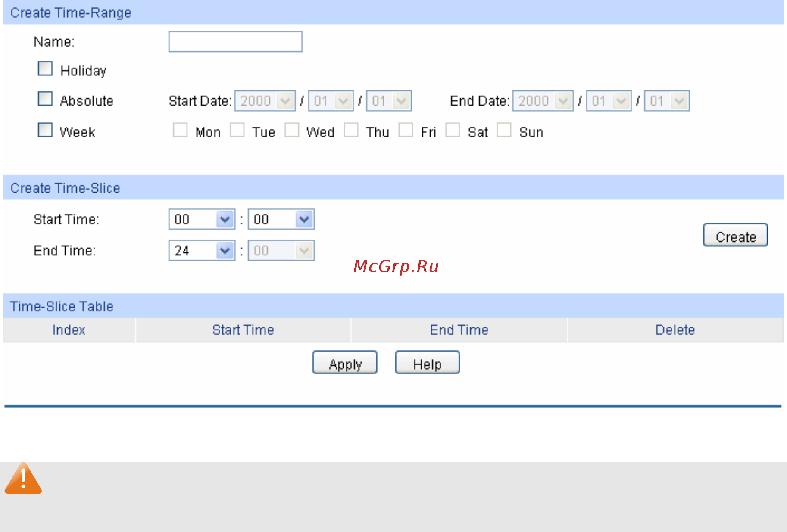This screenshot has width=787, height=532.
Task: Select the Mon day checkbox
Action: tap(180, 130)
